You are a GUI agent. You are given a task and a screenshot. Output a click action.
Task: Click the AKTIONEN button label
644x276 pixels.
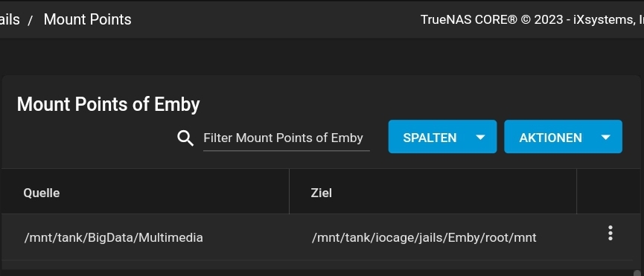pyautogui.click(x=550, y=138)
